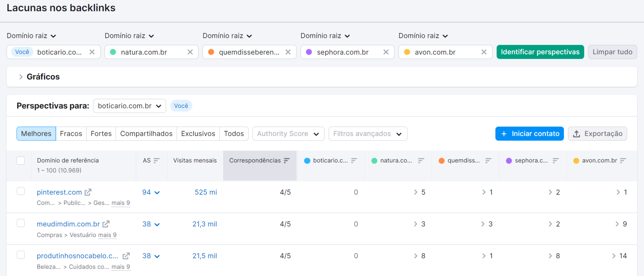644x276 pixels.
Task: Sort by boticario column icon
Action: [x=354, y=160]
